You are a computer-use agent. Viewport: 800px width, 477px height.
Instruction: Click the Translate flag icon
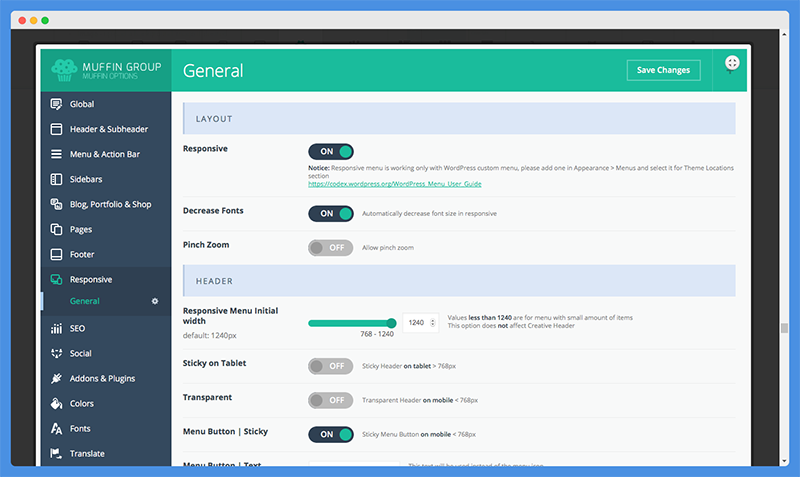pos(56,454)
